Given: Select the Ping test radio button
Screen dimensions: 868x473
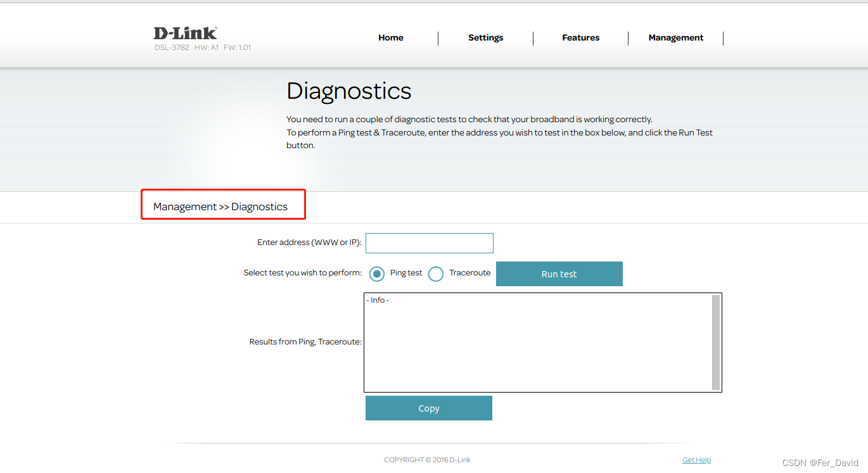Looking at the screenshot, I should [377, 274].
